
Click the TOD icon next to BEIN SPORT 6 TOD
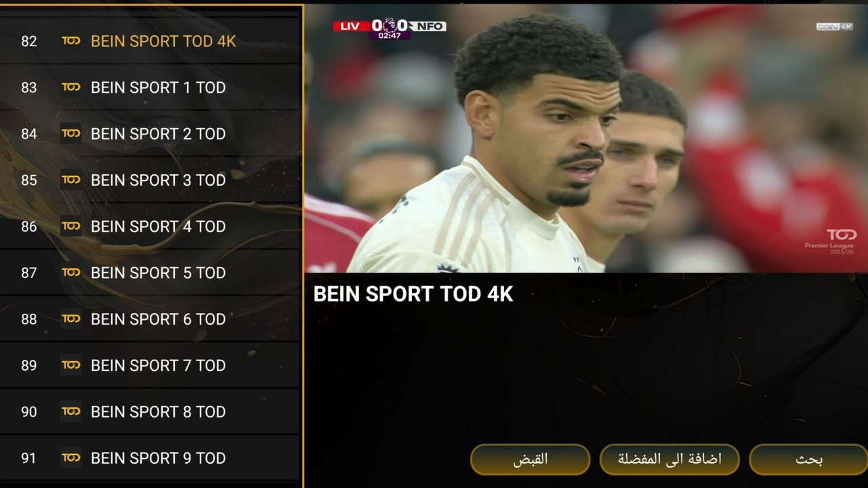[71, 319]
